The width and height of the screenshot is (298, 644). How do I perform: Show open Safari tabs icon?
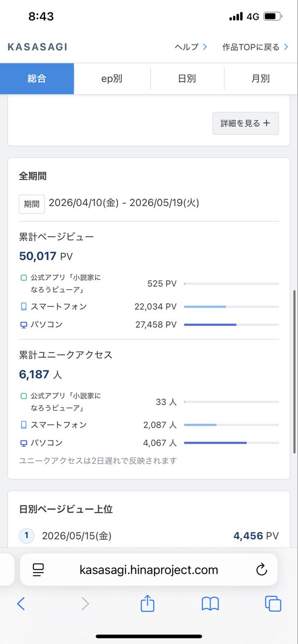(273, 604)
